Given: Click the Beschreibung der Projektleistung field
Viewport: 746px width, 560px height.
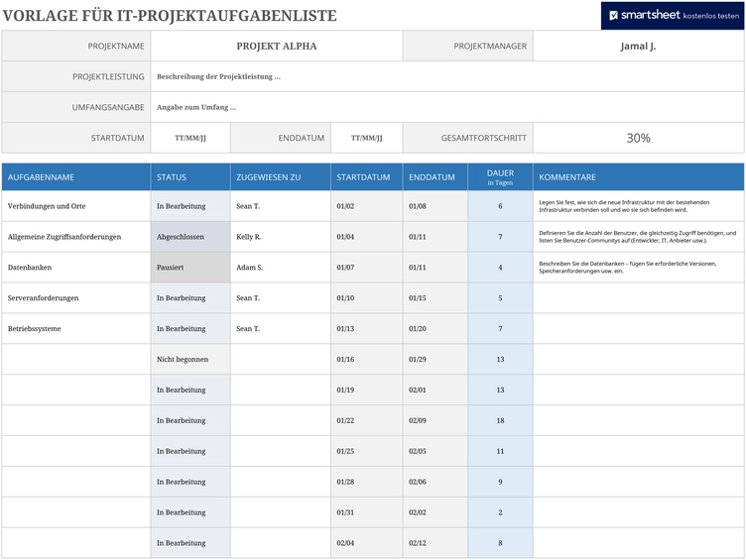Looking at the screenshot, I should (x=447, y=76).
